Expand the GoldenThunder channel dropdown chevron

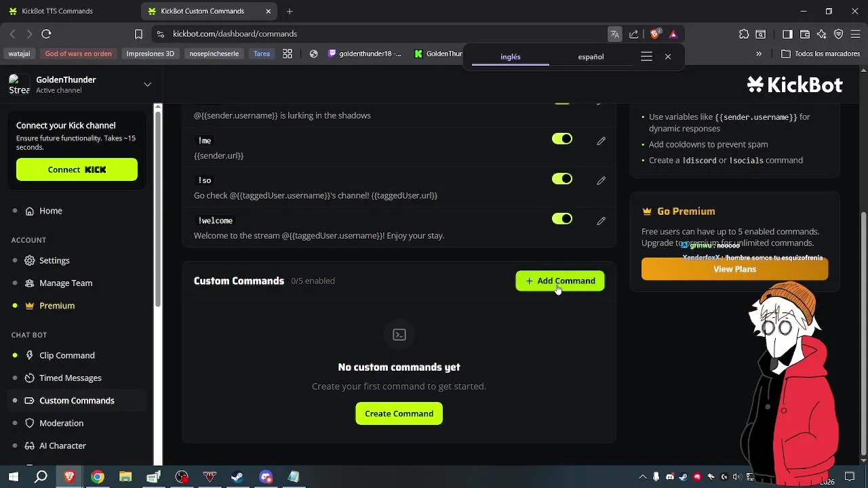147,85
